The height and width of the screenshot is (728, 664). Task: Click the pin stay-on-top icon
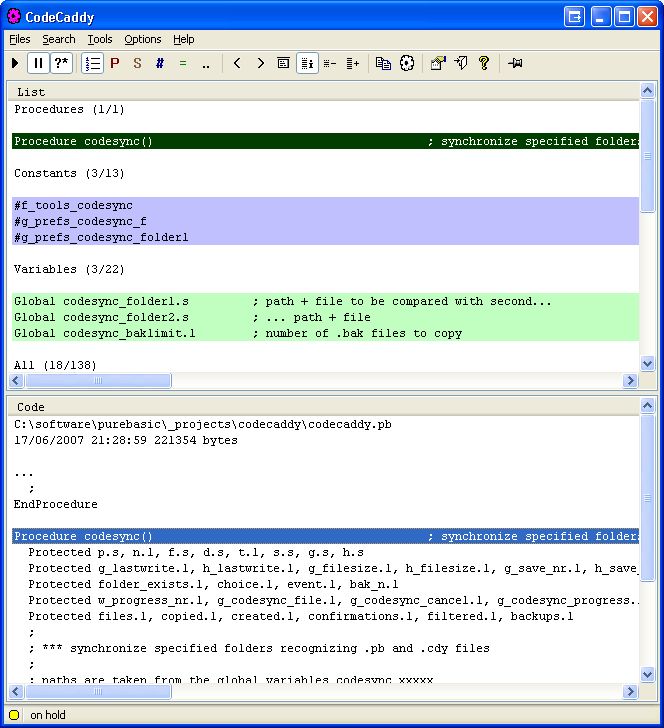point(515,63)
